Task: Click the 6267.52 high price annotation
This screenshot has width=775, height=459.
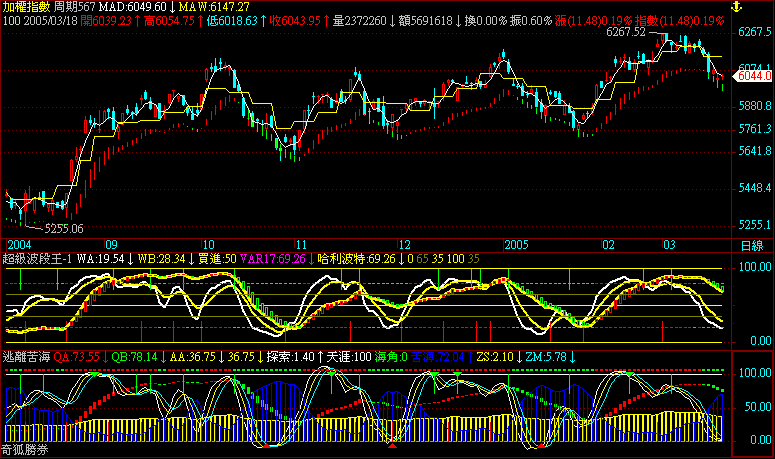Action: [x=626, y=33]
